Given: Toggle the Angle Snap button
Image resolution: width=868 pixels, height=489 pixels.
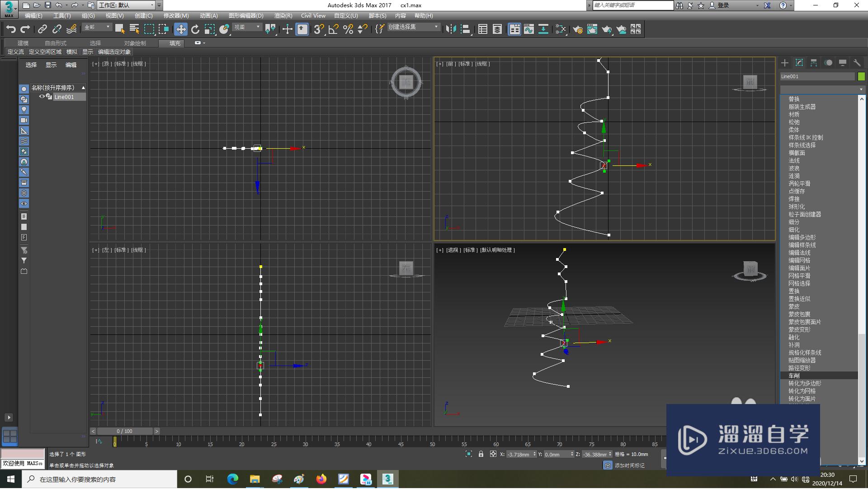Looking at the screenshot, I should tap(334, 29).
